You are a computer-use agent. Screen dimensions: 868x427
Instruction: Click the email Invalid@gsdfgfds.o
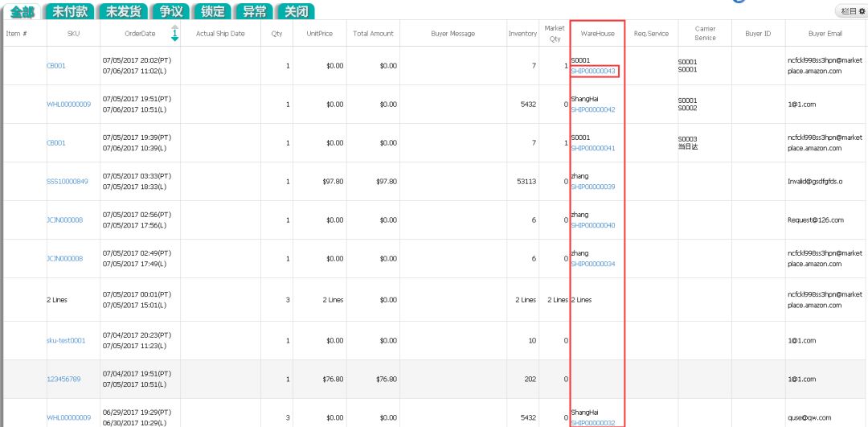pyautogui.click(x=815, y=181)
